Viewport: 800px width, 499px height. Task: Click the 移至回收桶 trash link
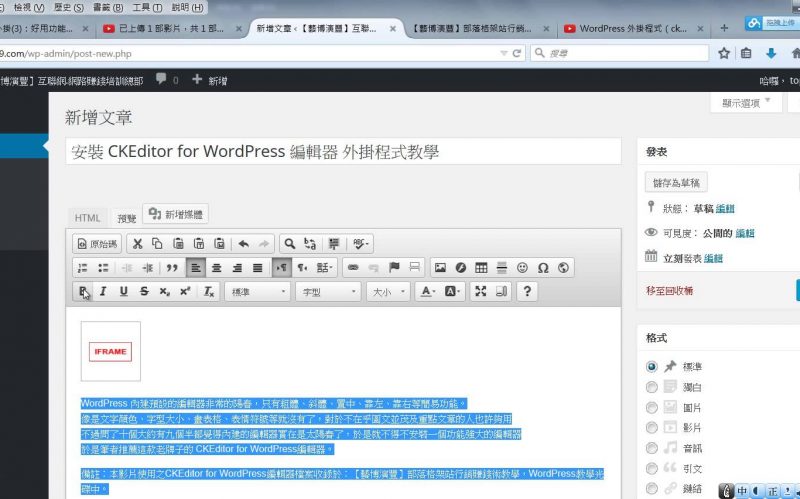point(669,290)
